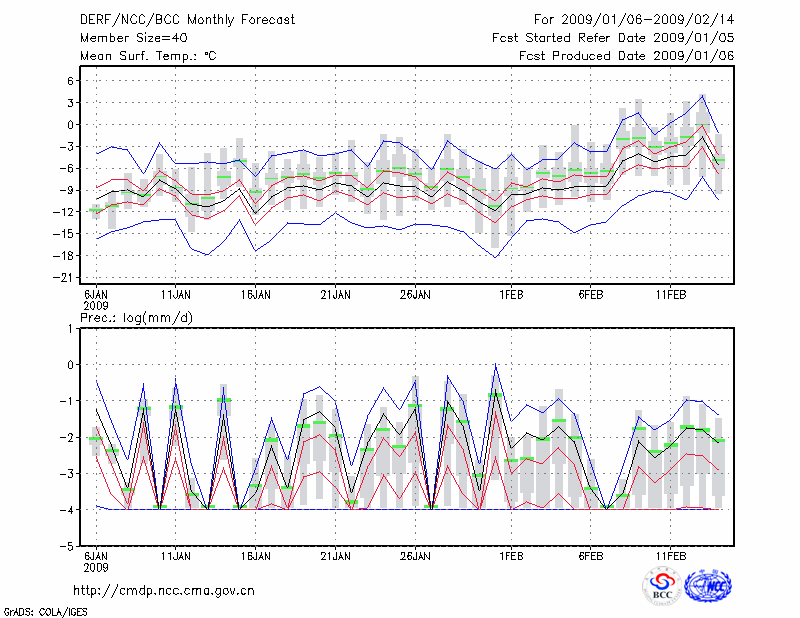
Task: Click the blue NCC logo
Action: pyautogui.click(x=708, y=586)
